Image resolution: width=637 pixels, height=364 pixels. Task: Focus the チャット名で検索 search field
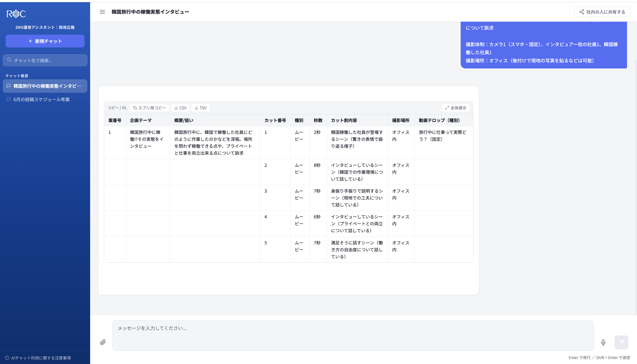(x=45, y=60)
